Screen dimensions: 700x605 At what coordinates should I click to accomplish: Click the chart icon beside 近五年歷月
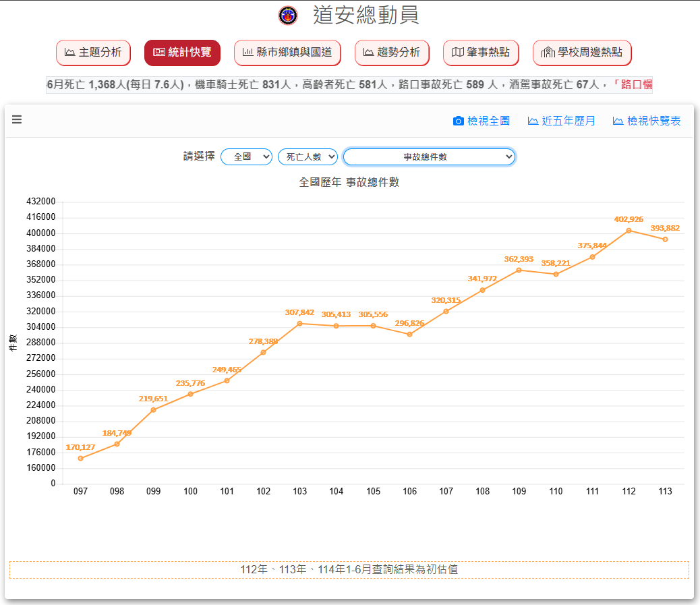[x=533, y=121]
